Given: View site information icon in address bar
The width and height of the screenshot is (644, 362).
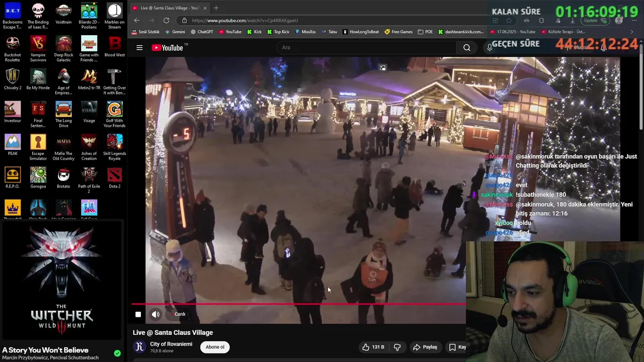Looking at the screenshot, I should (x=184, y=21).
